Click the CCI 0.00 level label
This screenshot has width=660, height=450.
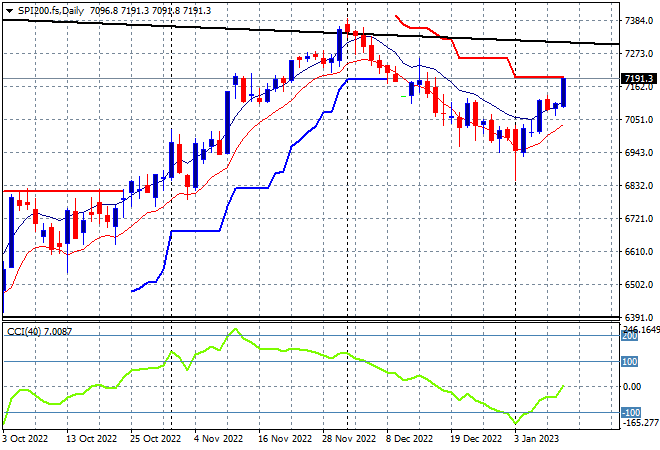[x=631, y=387]
